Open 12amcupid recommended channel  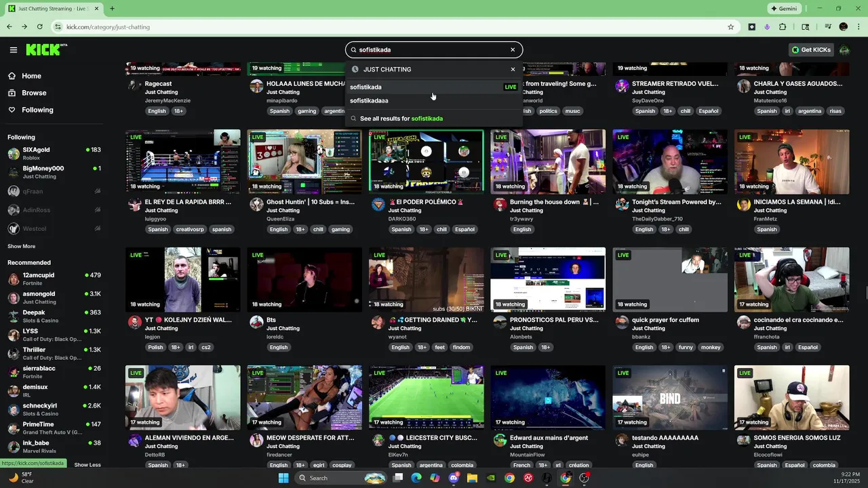(x=54, y=279)
